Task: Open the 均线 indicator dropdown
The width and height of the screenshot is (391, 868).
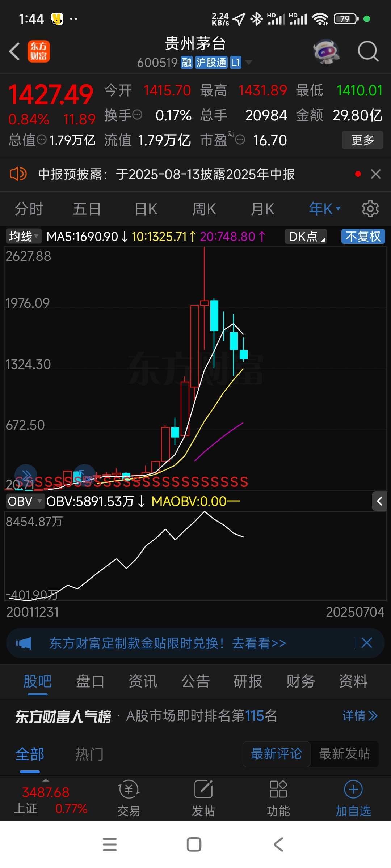Action: (x=24, y=237)
